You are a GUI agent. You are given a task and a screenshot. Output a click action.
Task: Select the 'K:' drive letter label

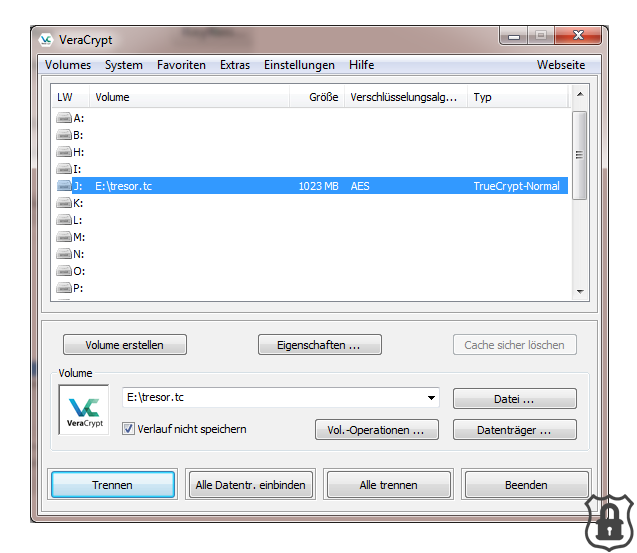click(x=78, y=203)
